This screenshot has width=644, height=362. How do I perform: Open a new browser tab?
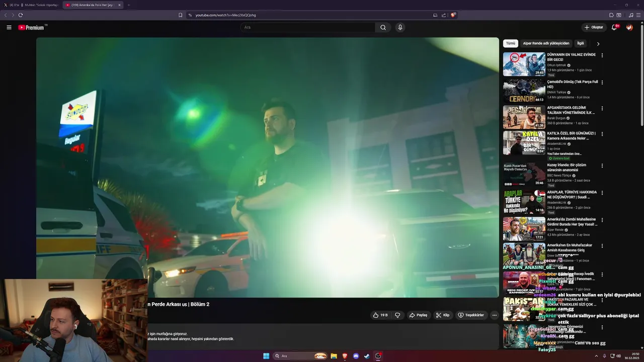(x=128, y=5)
